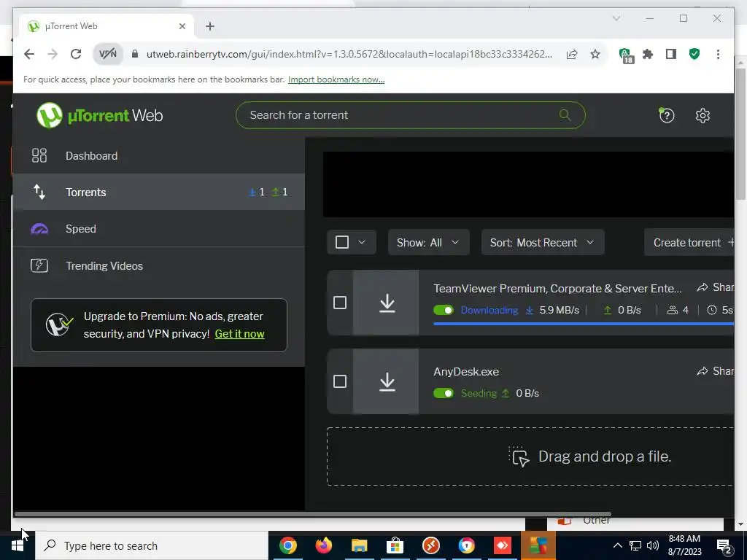Click the VPN badge in the address bar
This screenshot has height=560, width=747.
click(x=108, y=54)
